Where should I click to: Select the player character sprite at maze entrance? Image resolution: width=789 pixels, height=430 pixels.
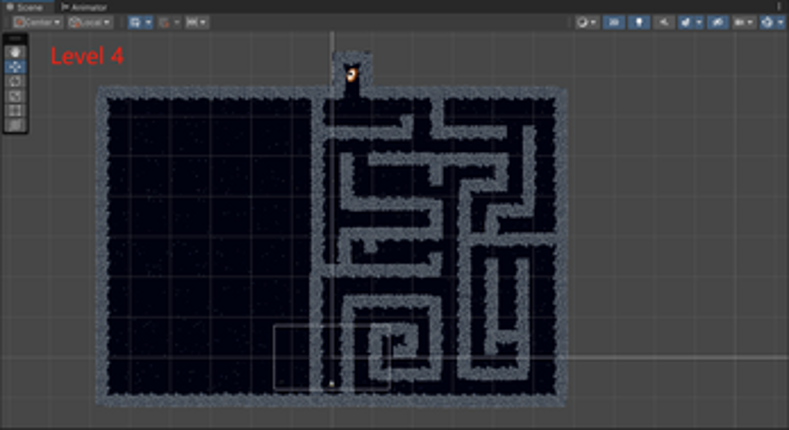[352, 74]
